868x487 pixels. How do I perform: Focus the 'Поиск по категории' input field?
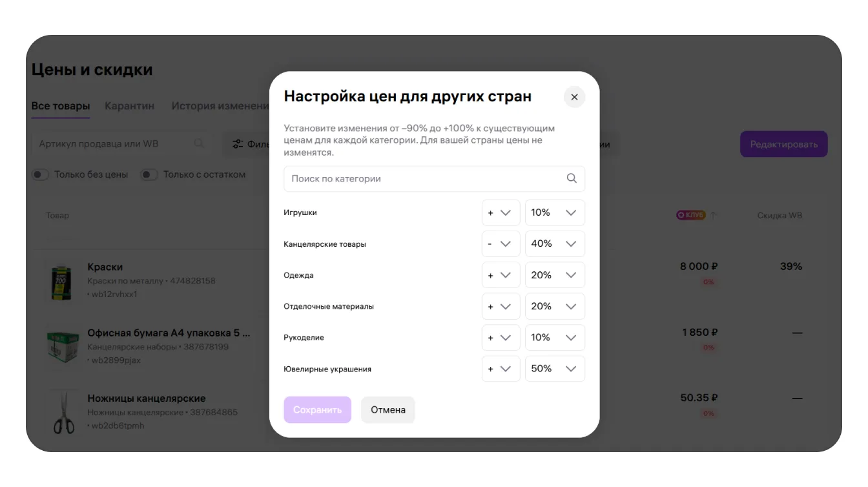click(426, 179)
